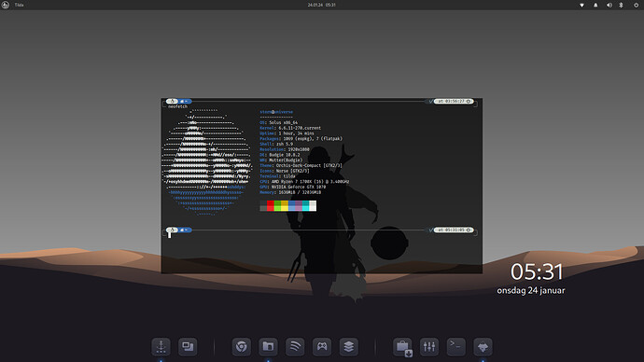The width and height of the screenshot is (644, 362).
Task: Open the Bluetooth indicator menu
Action: tap(621, 5)
